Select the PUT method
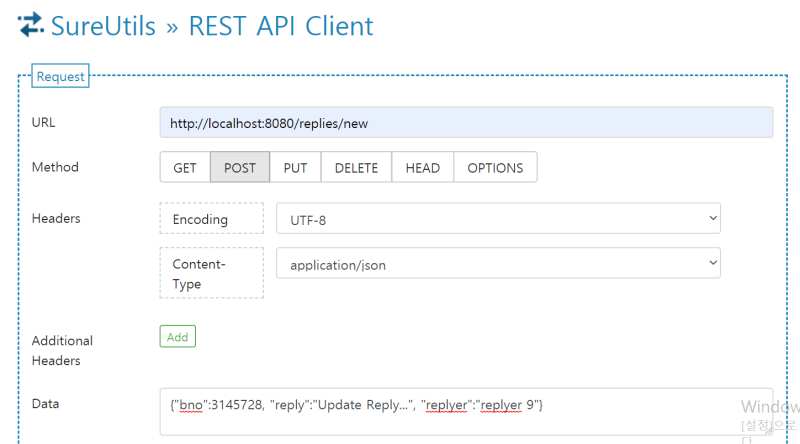Viewport: 800px width, 444px height. point(295,168)
